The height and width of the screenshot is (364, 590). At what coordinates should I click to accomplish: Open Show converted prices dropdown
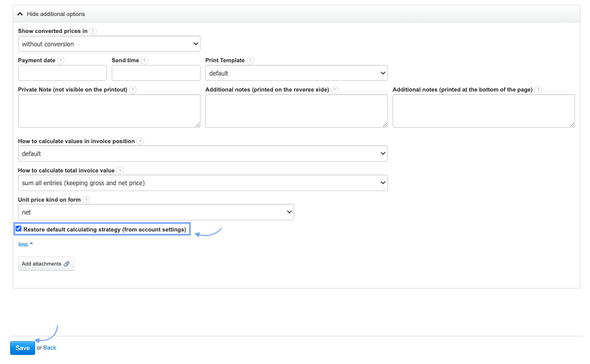coord(109,44)
